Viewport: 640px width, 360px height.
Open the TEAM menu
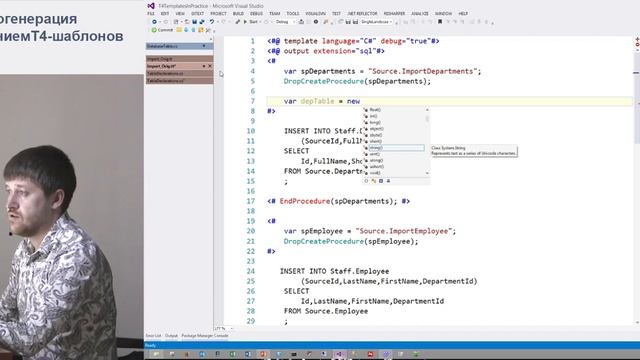pyautogui.click(x=275, y=13)
